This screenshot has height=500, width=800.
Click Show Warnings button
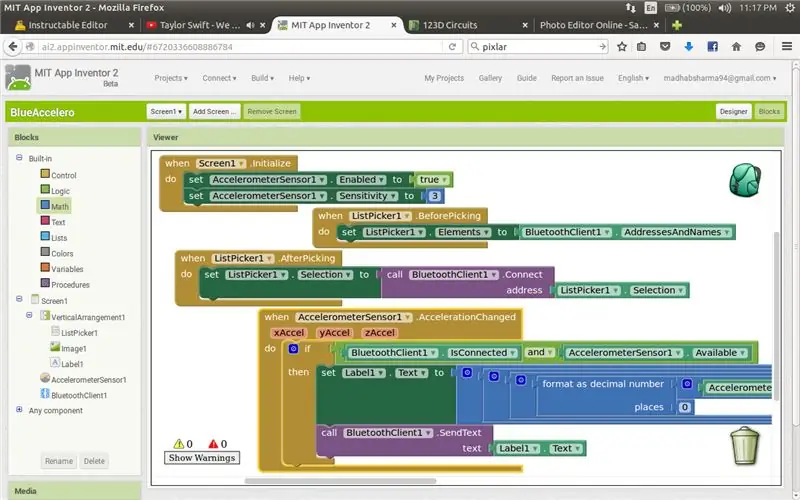click(x=202, y=458)
